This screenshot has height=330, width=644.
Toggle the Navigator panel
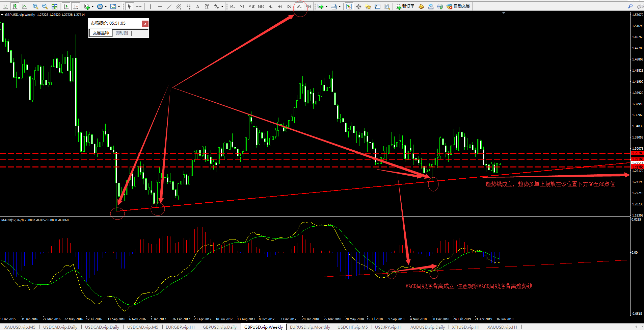368,6
